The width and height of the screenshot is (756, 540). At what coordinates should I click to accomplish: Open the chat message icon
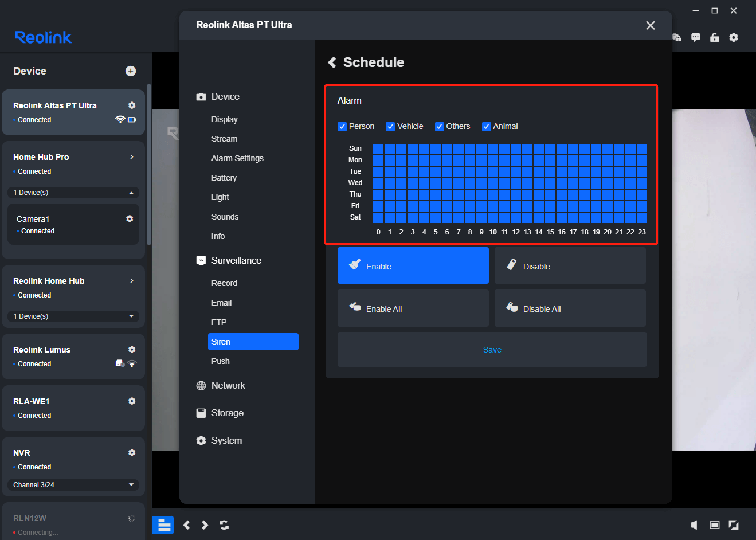696,37
